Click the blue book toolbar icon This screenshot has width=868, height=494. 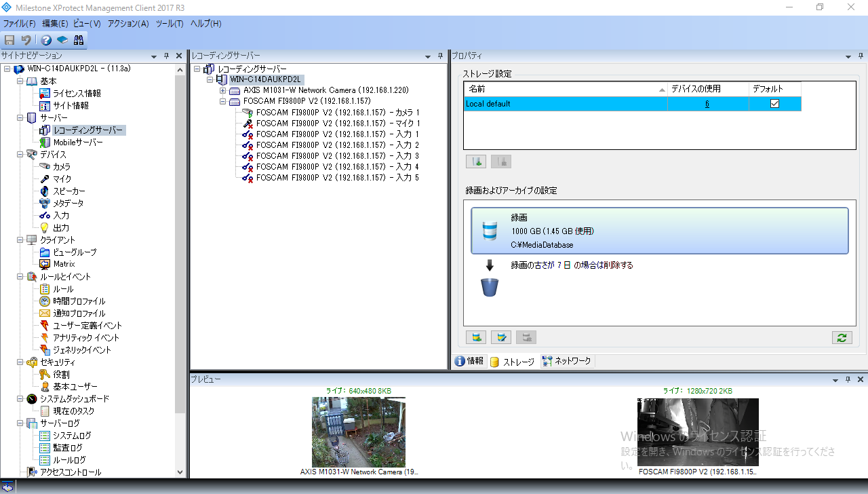click(62, 40)
